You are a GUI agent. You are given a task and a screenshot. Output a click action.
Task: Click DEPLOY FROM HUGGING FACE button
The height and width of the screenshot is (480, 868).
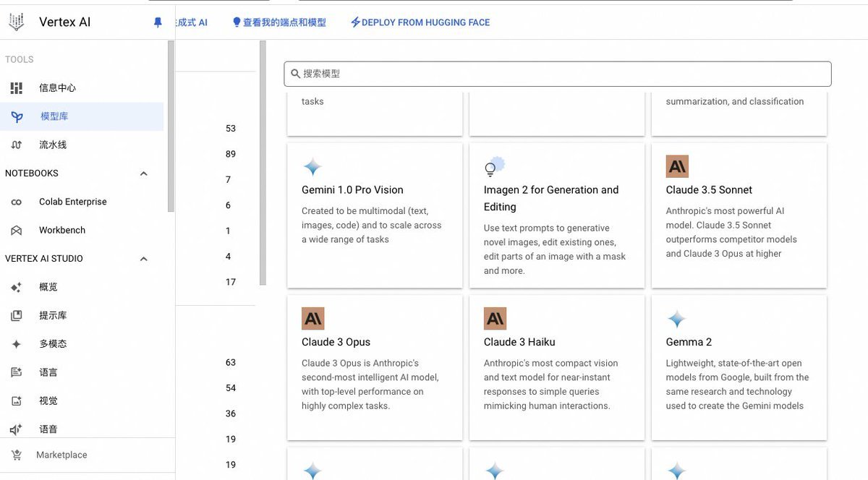pos(420,22)
